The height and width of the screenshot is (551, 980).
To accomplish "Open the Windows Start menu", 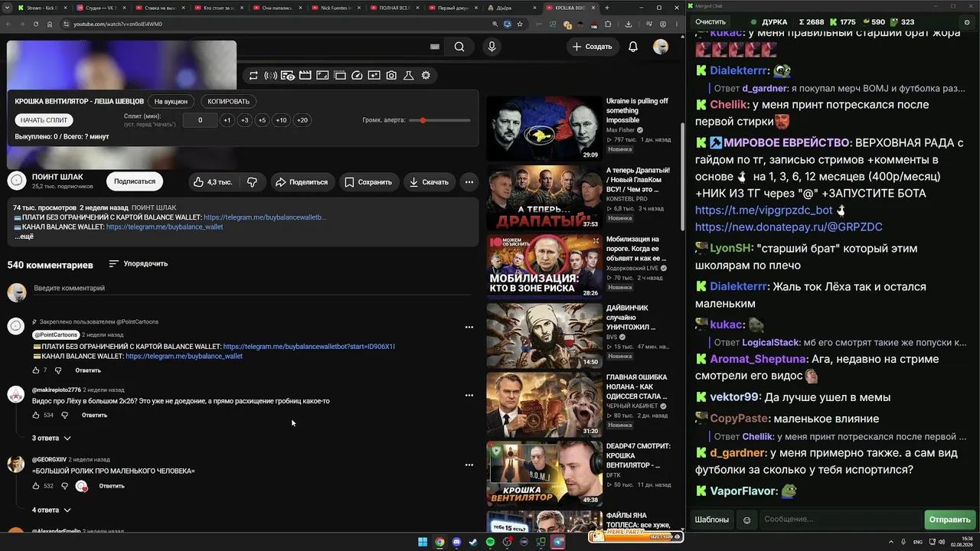I will (423, 542).
